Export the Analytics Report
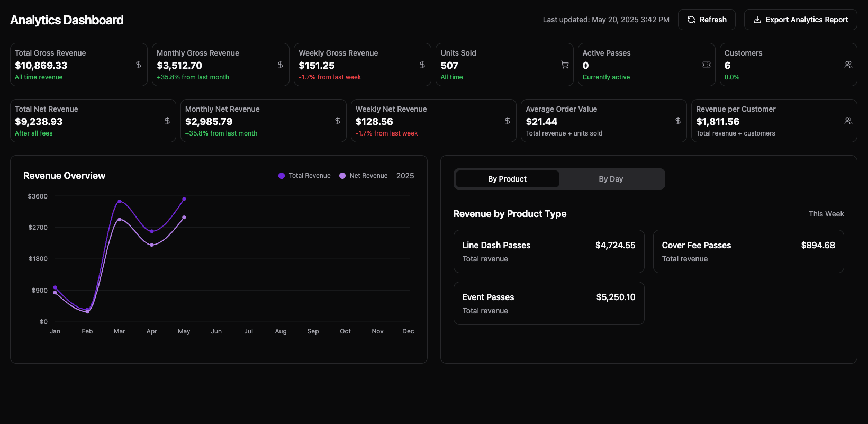Viewport: 868px width, 424px height. point(800,20)
